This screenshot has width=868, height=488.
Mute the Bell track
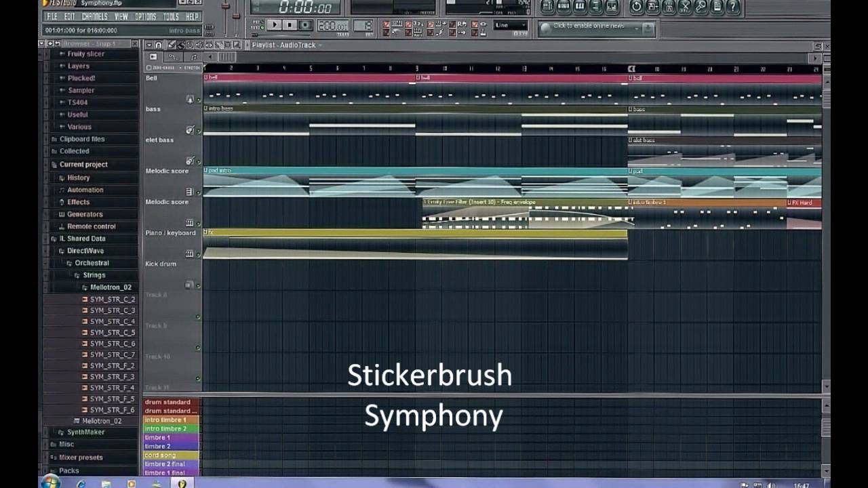(x=199, y=101)
